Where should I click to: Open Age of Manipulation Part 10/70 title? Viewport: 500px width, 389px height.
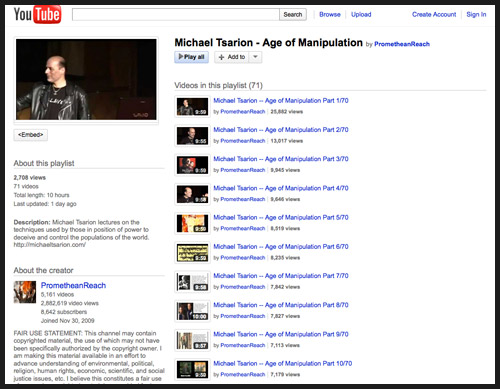(x=283, y=363)
